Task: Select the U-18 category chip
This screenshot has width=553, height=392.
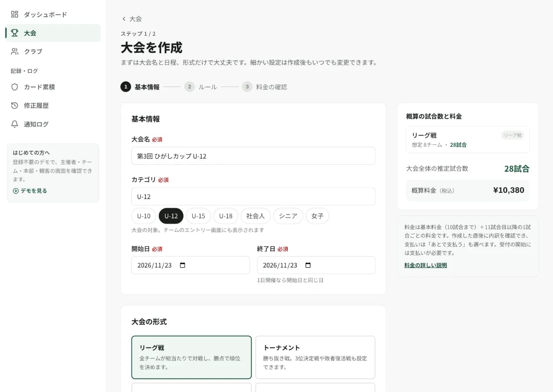Action: [226, 216]
